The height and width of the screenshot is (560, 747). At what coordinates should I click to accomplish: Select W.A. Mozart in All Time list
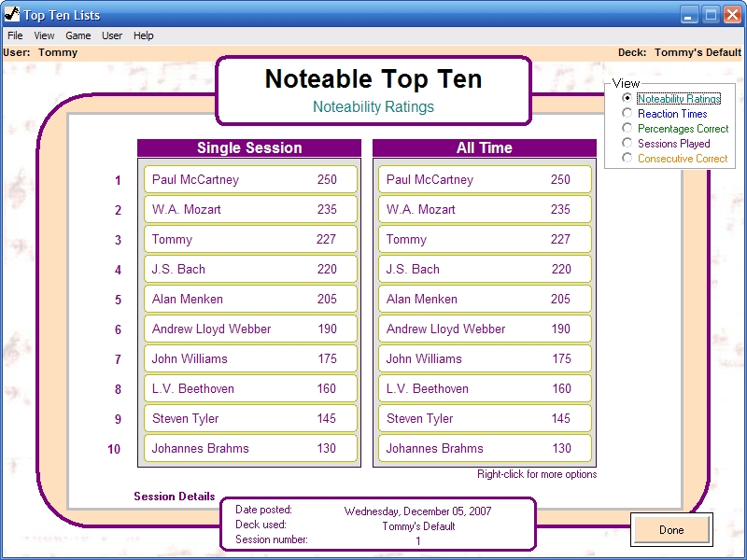point(485,209)
